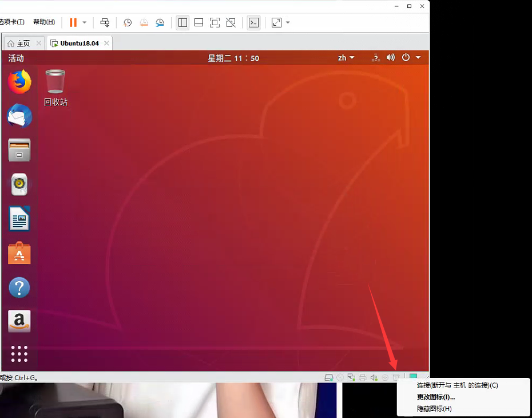Show the console view

tap(253, 22)
